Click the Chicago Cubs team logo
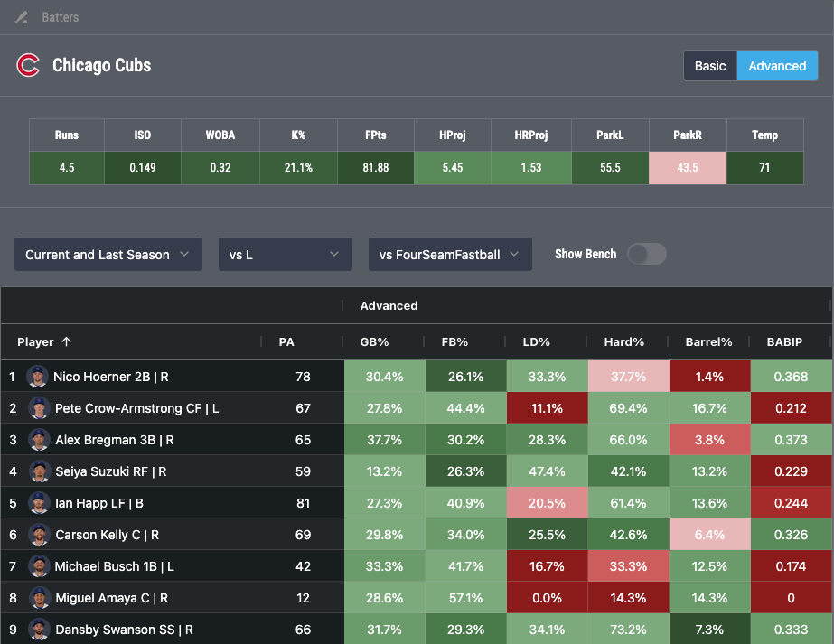 (x=28, y=65)
